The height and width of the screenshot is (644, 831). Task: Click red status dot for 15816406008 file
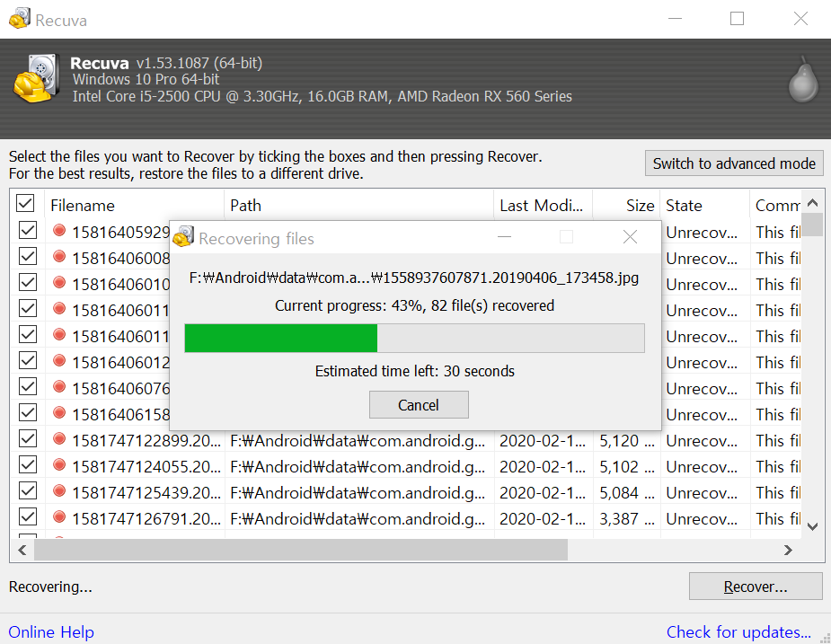tap(59, 257)
